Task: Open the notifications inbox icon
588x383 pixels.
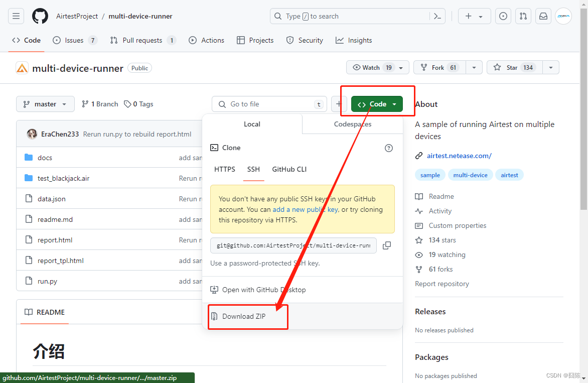Action: click(x=543, y=16)
